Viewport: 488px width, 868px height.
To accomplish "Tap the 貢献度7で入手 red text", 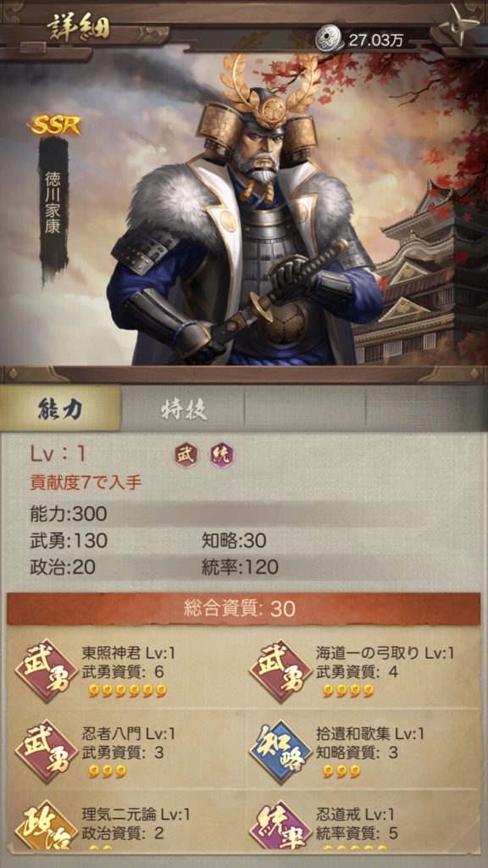I will [x=86, y=482].
